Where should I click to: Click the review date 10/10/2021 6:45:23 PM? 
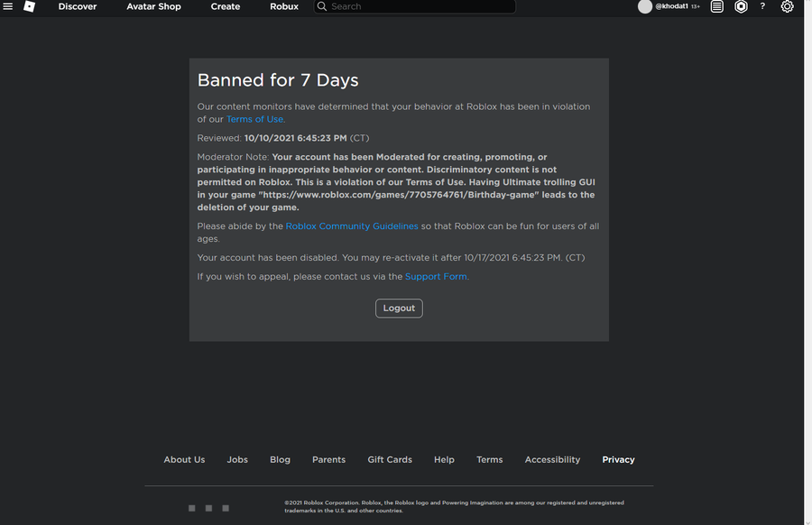tap(296, 138)
